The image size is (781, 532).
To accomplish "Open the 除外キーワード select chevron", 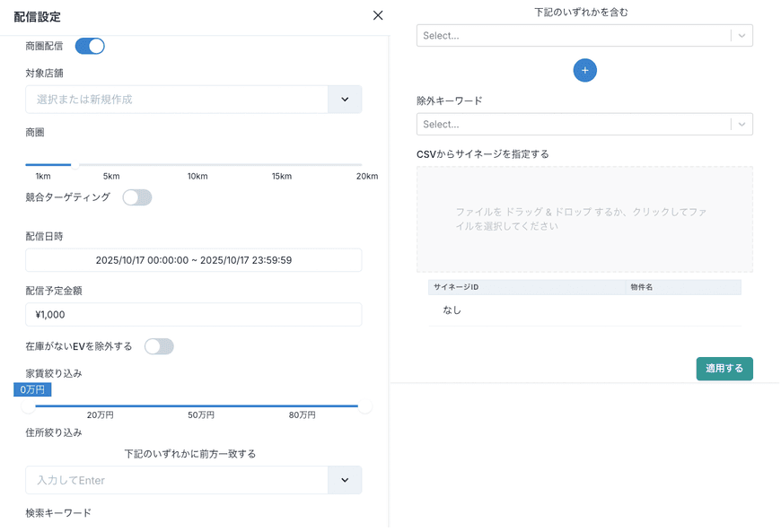I will pos(742,125).
